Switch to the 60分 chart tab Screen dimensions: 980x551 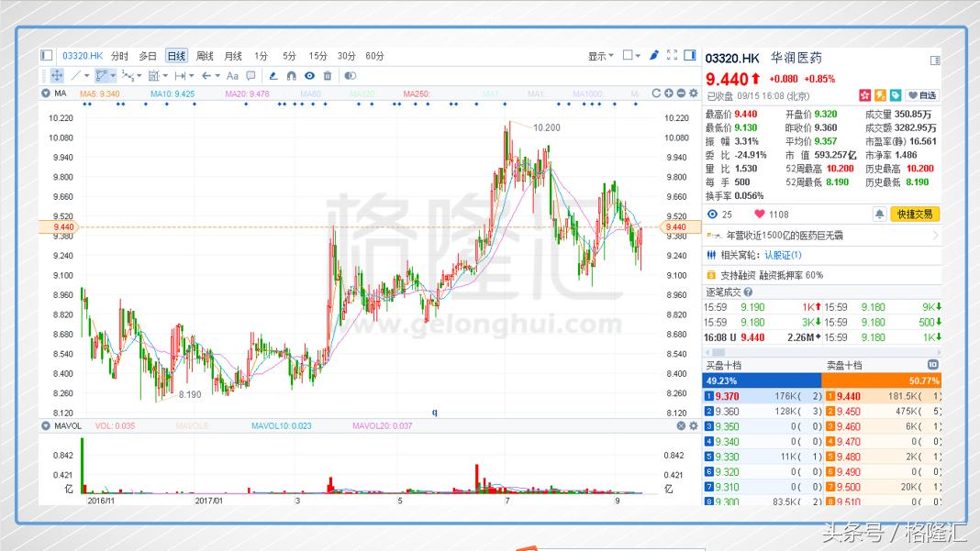(x=374, y=56)
